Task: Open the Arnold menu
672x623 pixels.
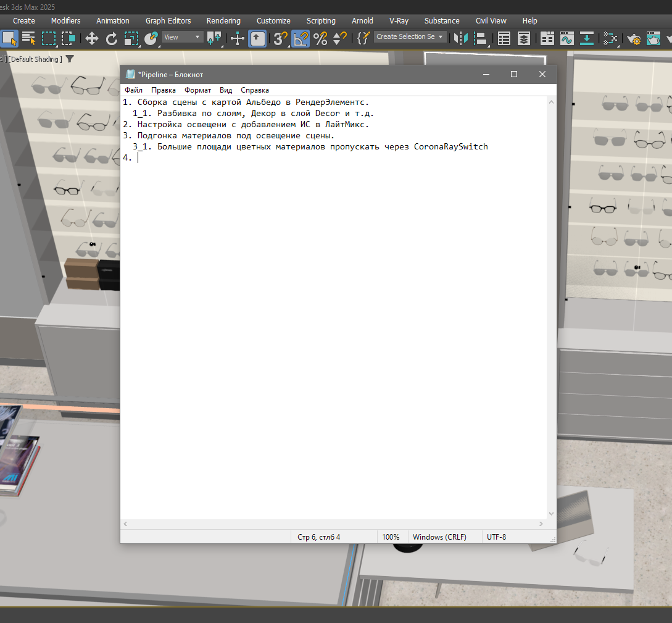Action: coord(362,20)
